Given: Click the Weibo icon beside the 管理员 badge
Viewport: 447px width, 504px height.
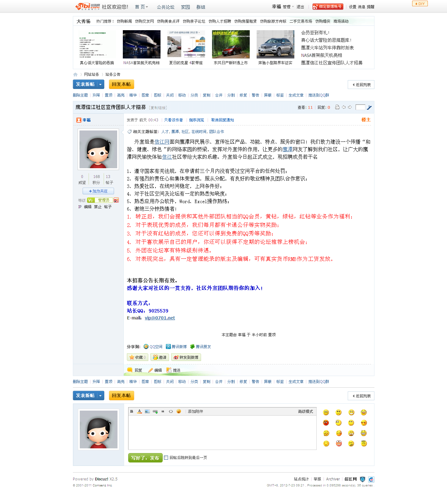Looking at the screenshot, I should coord(116,200).
